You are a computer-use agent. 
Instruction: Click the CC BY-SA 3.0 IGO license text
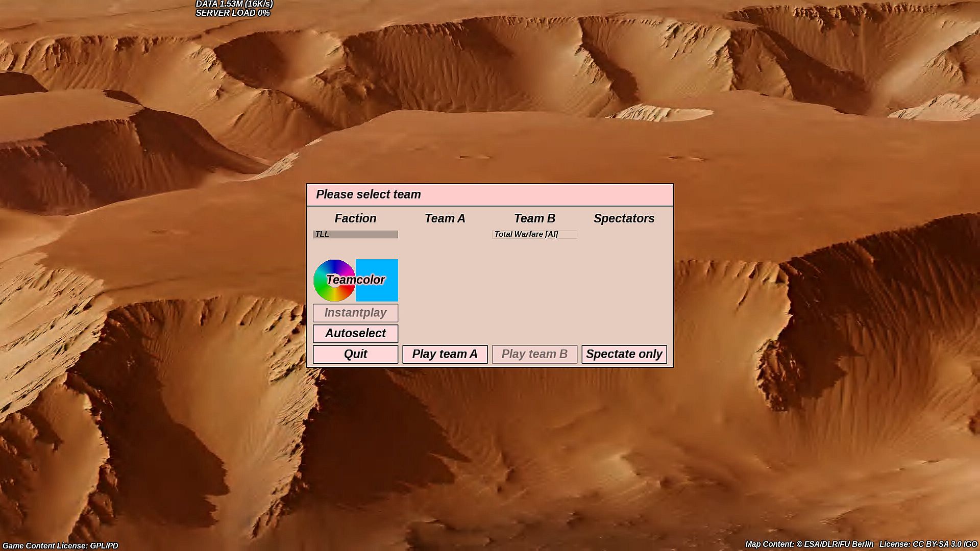point(927,544)
